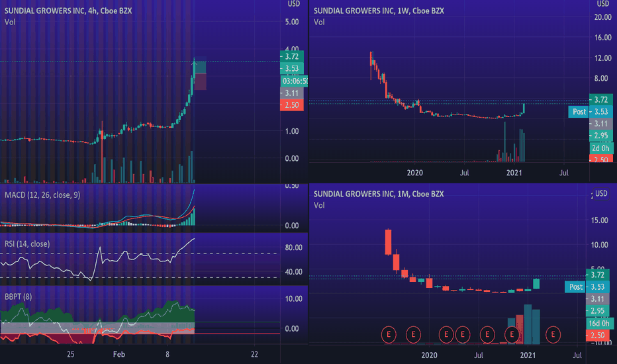Click the 3.72 price label on the weekly chart
This screenshot has width=617, height=364.
601,99
